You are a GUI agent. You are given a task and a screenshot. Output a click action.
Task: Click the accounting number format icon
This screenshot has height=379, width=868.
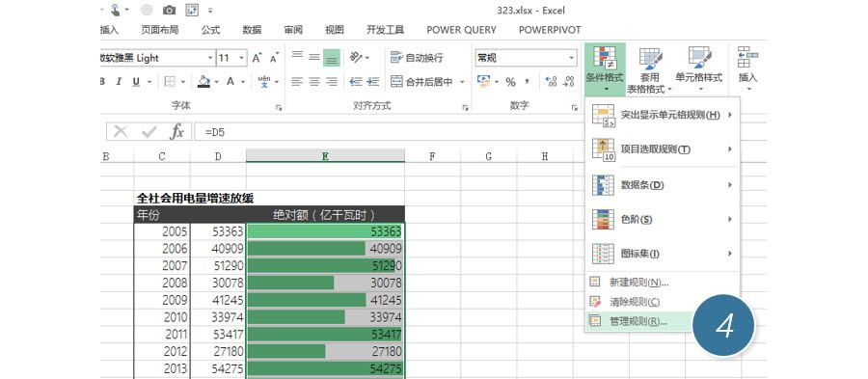click(483, 82)
